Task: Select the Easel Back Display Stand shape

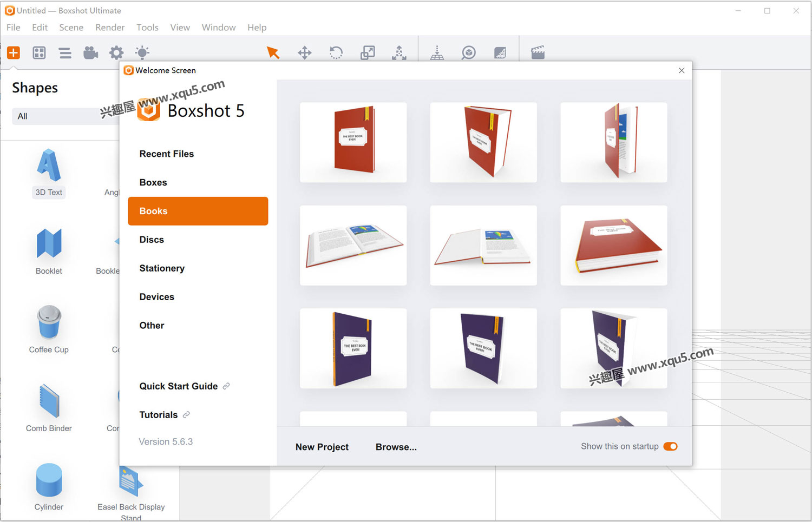Action: [131, 492]
